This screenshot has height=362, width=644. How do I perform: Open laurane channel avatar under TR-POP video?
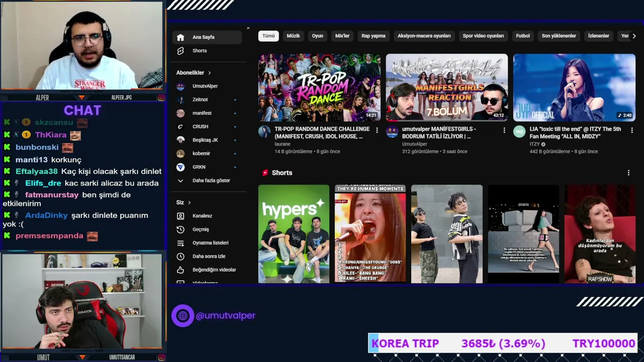[x=264, y=132]
